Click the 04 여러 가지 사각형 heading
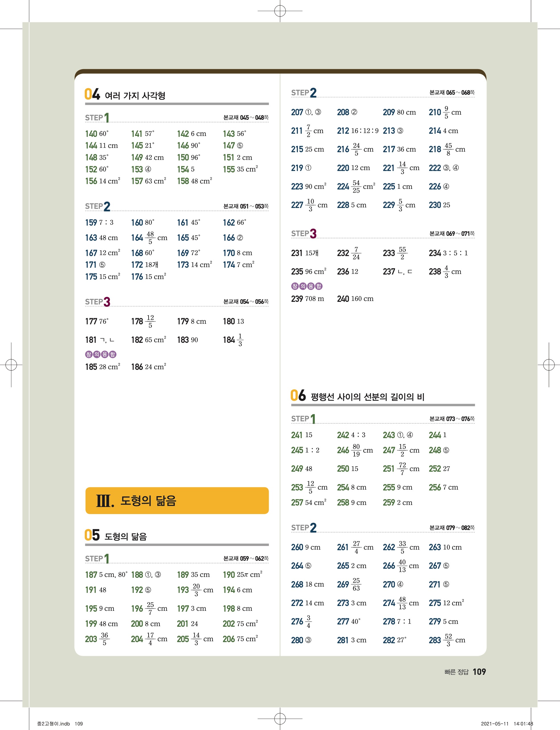Image resolution: width=560 pixels, height=730 pixels. pos(125,95)
